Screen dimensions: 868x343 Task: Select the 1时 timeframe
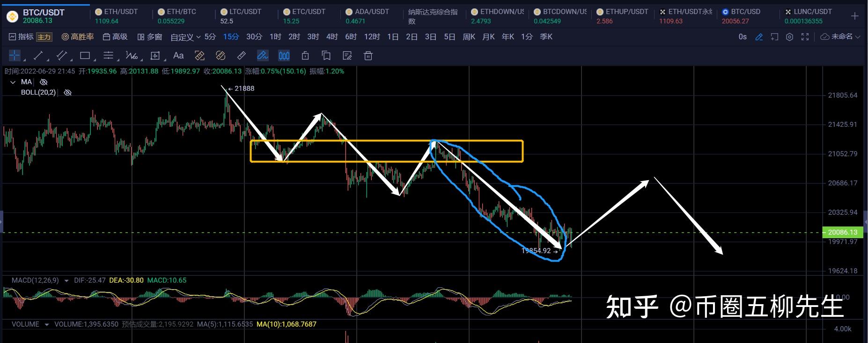tap(275, 37)
